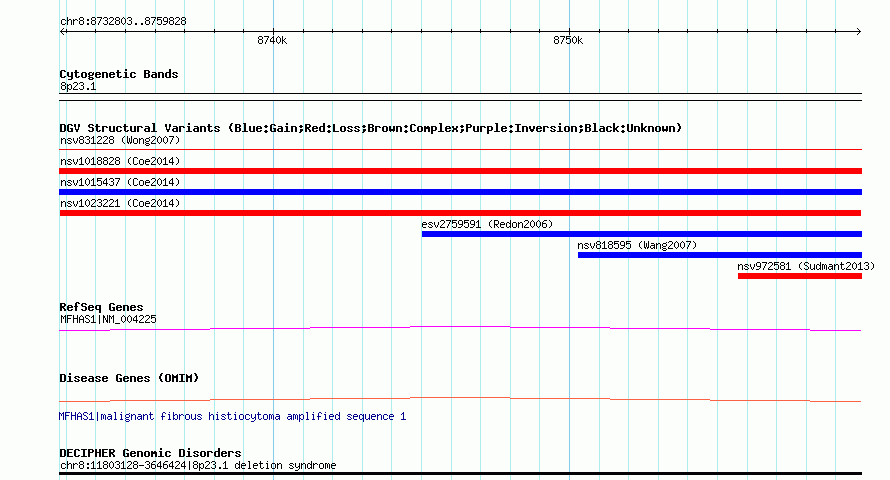Click the orange OMIM gene line
The height and width of the screenshot is (480, 890).
pyautogui.click(x=460, y=399)
